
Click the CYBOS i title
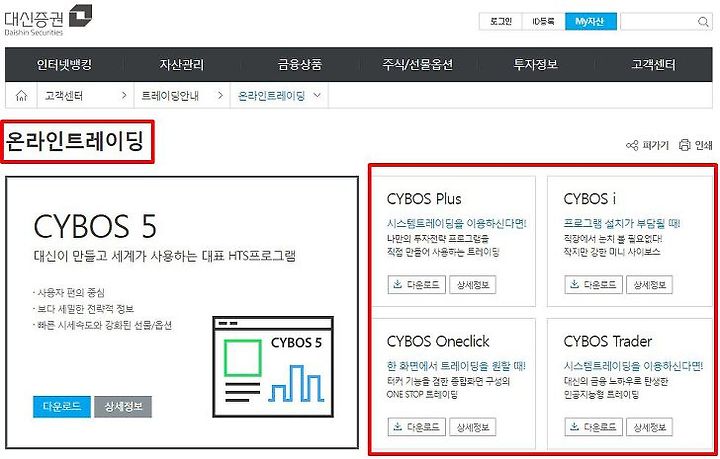pyautogui.click(x=590, y=199)
